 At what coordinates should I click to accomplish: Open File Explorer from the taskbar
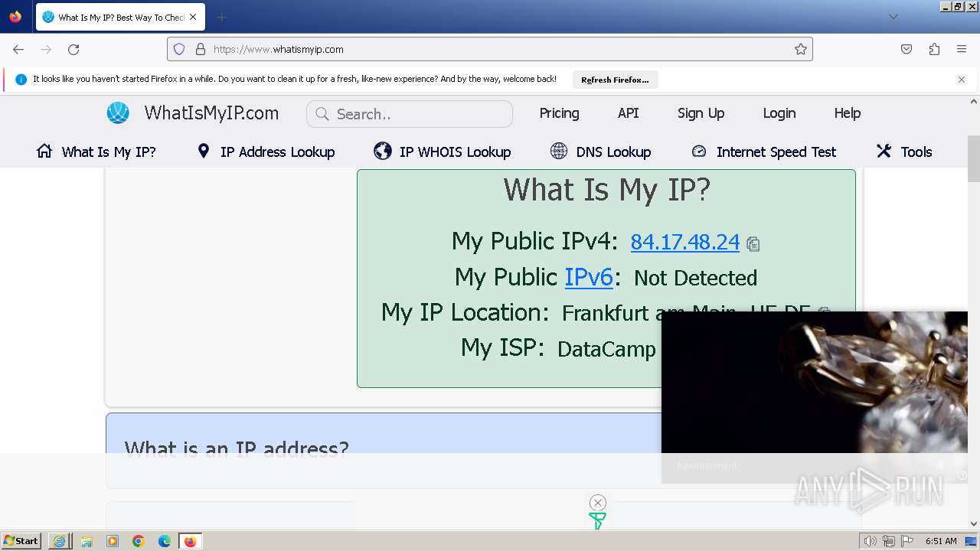(87, 541)
